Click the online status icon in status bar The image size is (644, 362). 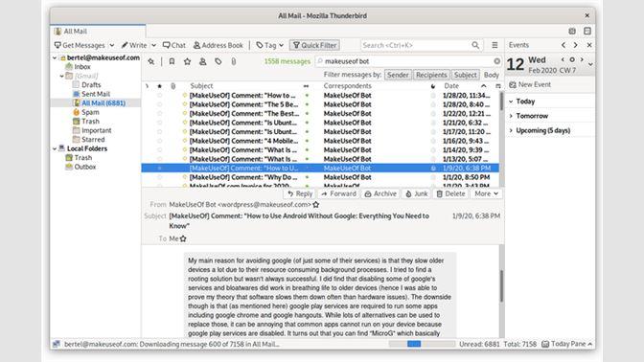[x=57, y=344]
